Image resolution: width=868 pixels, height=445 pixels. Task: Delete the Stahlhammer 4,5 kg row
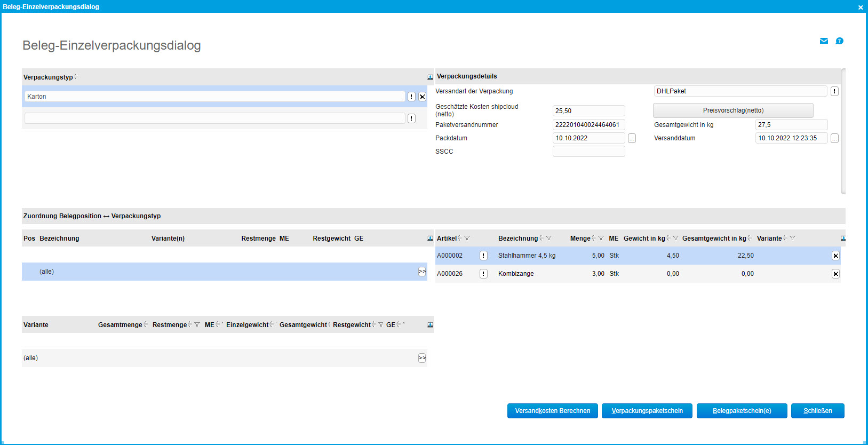(835, 256)
